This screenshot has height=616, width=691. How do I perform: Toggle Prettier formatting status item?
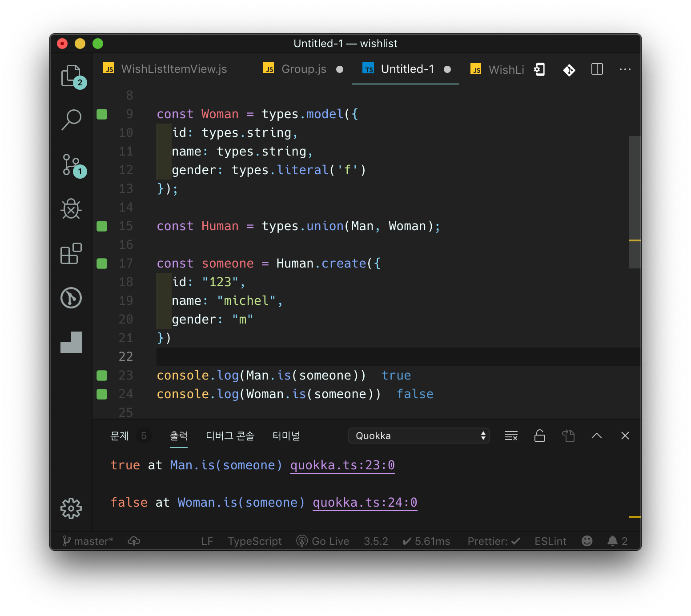[494, 541]
